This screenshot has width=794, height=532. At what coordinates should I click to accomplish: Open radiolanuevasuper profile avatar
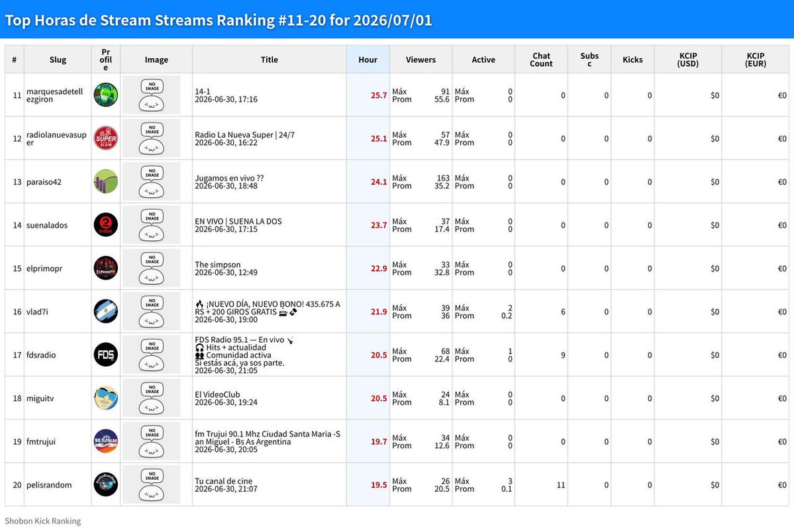coord(106,138)
